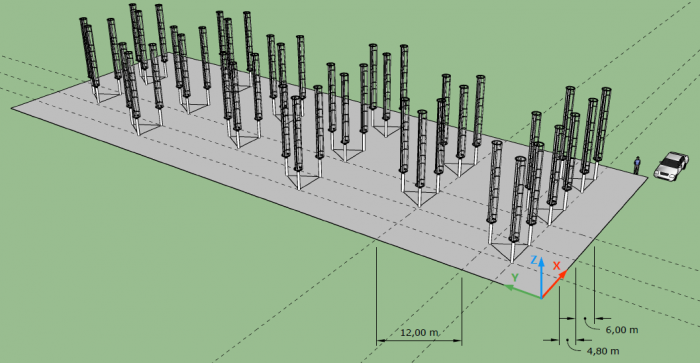Select the person figure beside the car
This screenshot has height=363, width=700.
pos(637,165)
